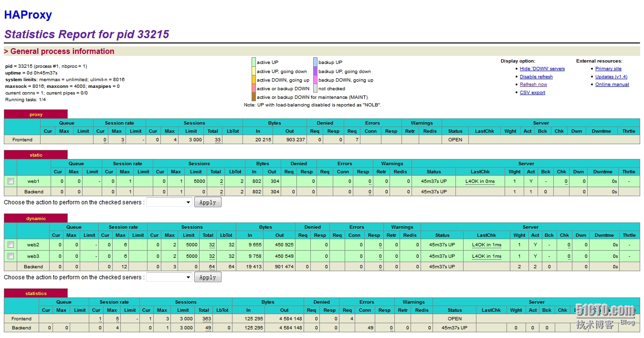
Task: Click active DOWN, going up orange swatch
Action: tap(254, 80)
